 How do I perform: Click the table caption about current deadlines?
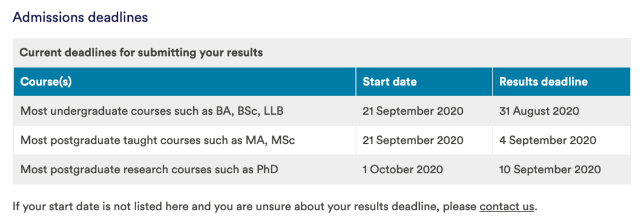141,53
